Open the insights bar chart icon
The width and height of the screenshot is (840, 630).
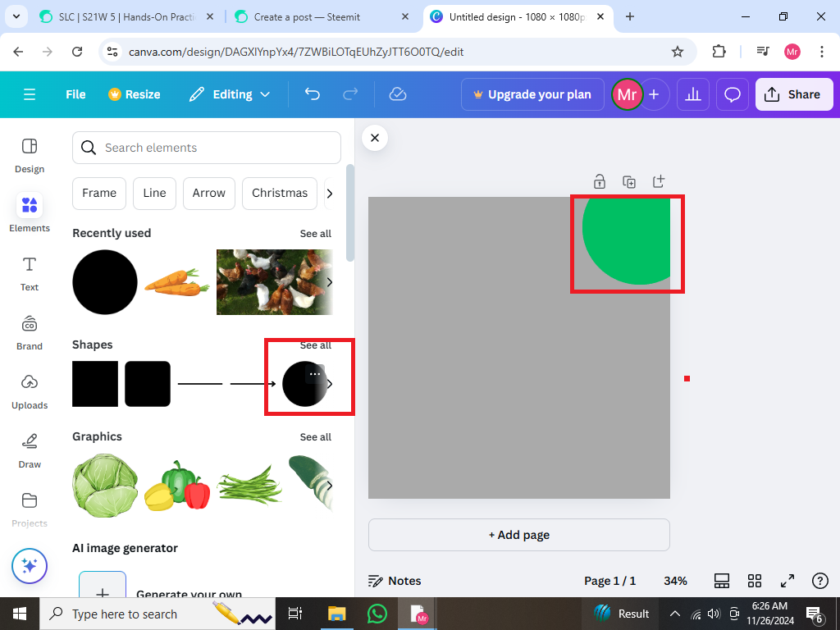(693, 94)
